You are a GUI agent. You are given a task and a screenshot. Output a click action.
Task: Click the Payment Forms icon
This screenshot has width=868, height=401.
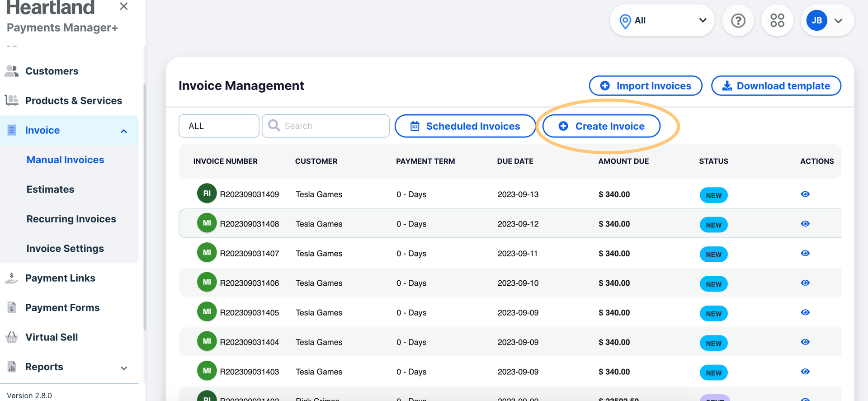click(12, 307)
